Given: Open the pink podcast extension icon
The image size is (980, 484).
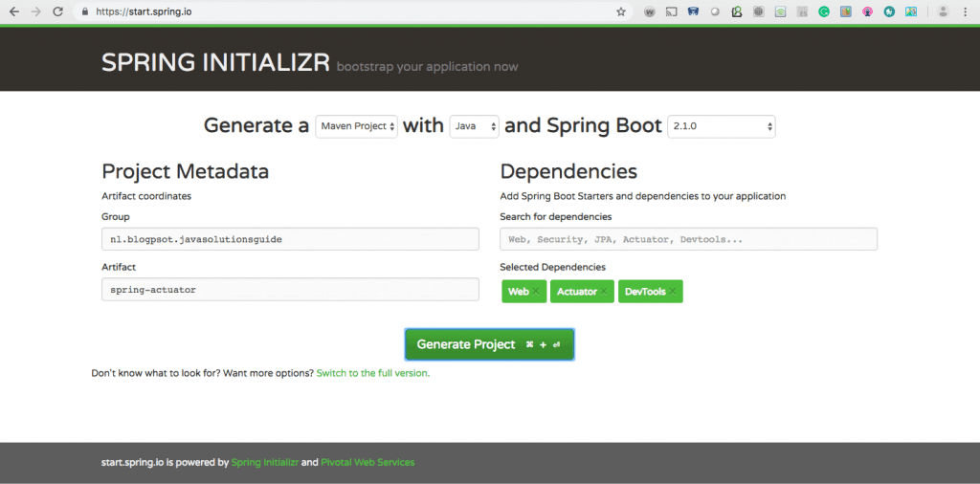Looking at the screenshot, I should click(867, 11).
